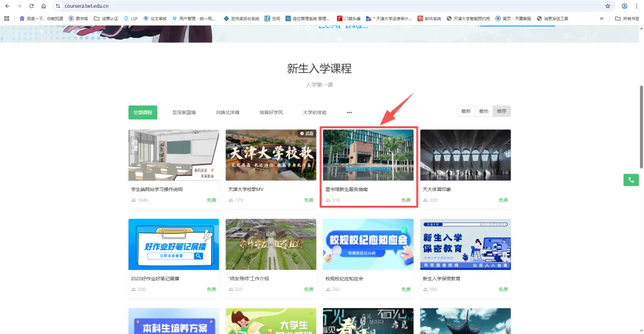Sort courses by 最热

click(484, 112)
